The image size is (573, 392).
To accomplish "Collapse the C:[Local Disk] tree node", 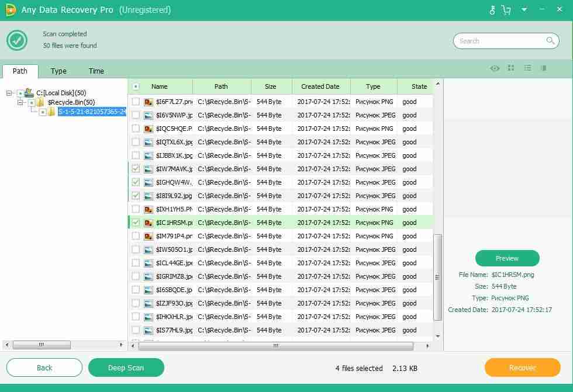I will pyautogui.click(x=9, y=93).
